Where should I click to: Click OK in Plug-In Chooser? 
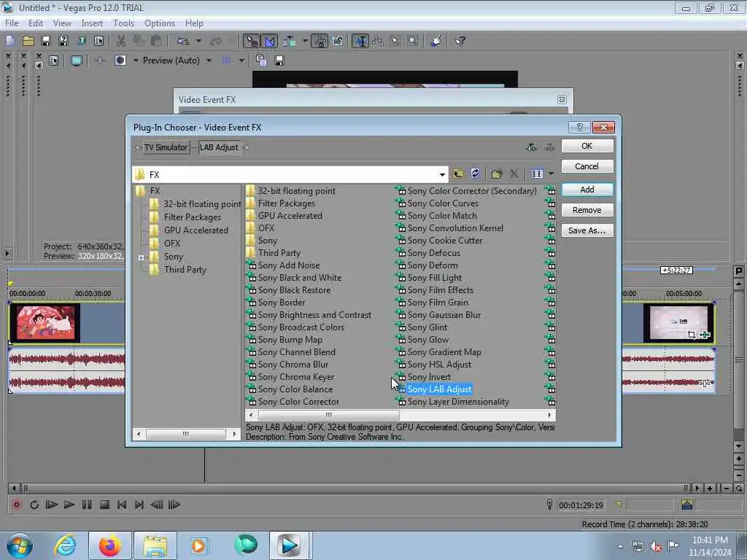[587, 146]
